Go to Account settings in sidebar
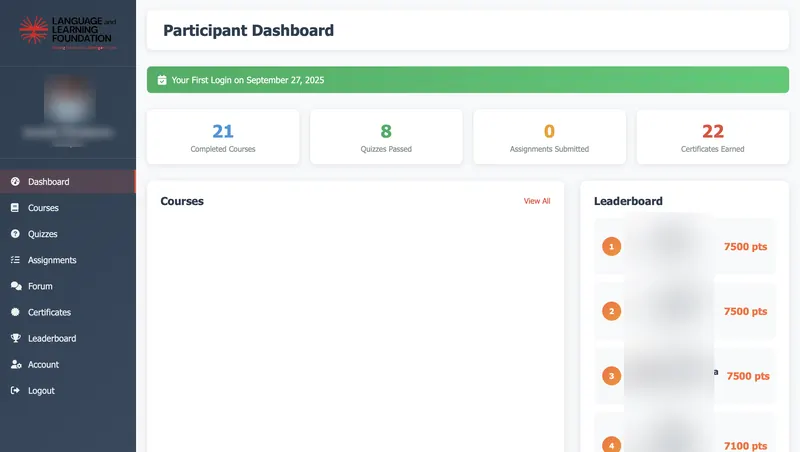Image resolution: width=800 pixels, height=452 pixels. tap(68, 364)
